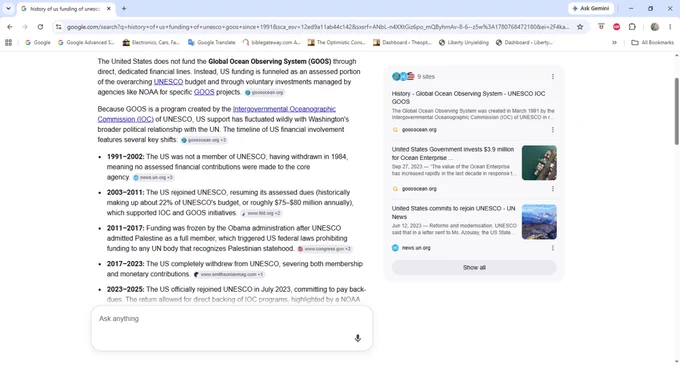Bookmark this page with star icon
Viewport: 680px width, 366px height.
pos(580,27)
